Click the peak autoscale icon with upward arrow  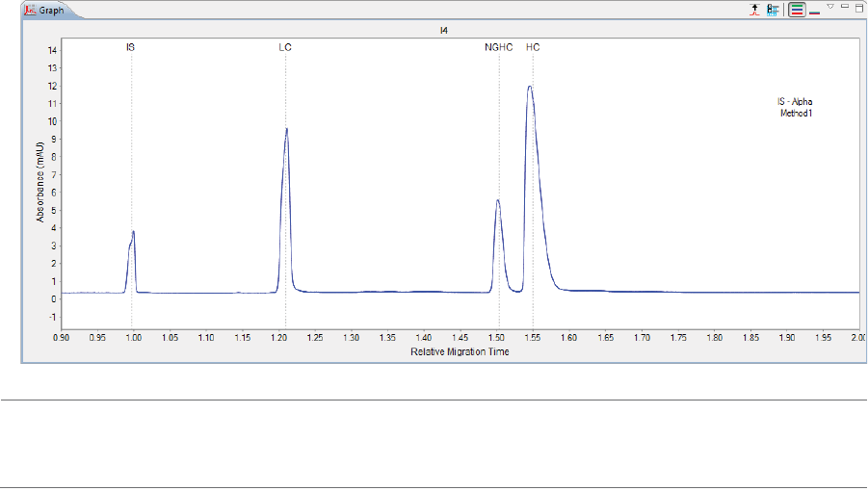(755, 10)
